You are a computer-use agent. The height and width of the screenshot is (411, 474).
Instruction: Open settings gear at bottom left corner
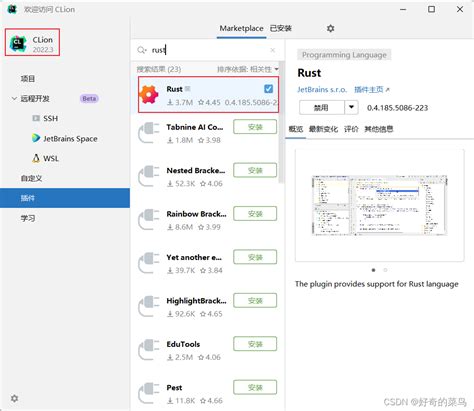(14, 398)
